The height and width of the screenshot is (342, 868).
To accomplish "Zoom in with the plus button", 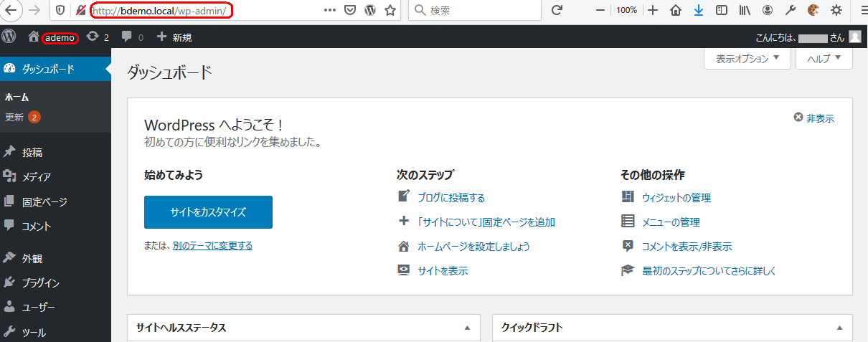I will pyautogui.click(x=652, y=11).
